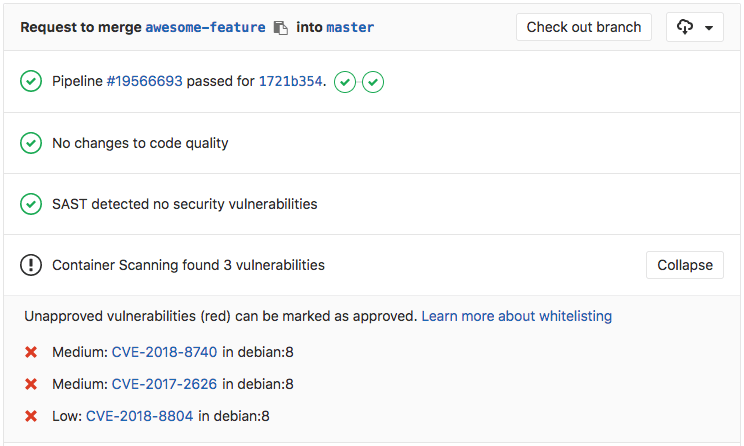Click the red X beside CVE-2018-8804
The image size is (744, 446).
31,416
